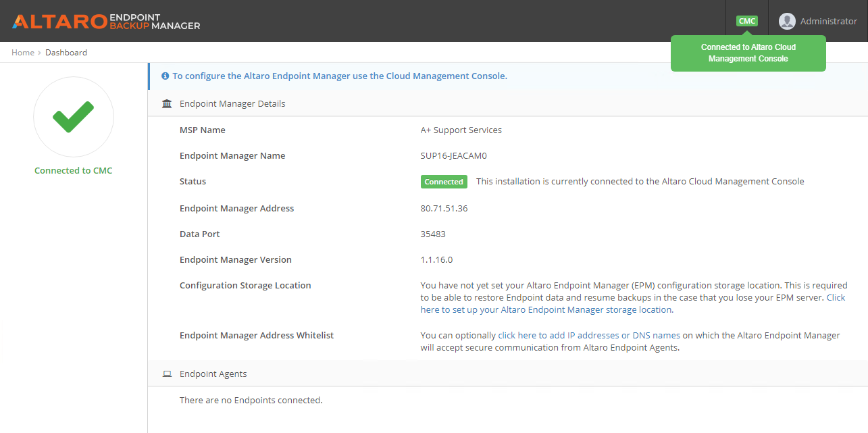The width and height of the screenshot is (868, 433).
Task: Click the Administrator avatar icon
Action: pyautogui.click(x=787, y=21)
